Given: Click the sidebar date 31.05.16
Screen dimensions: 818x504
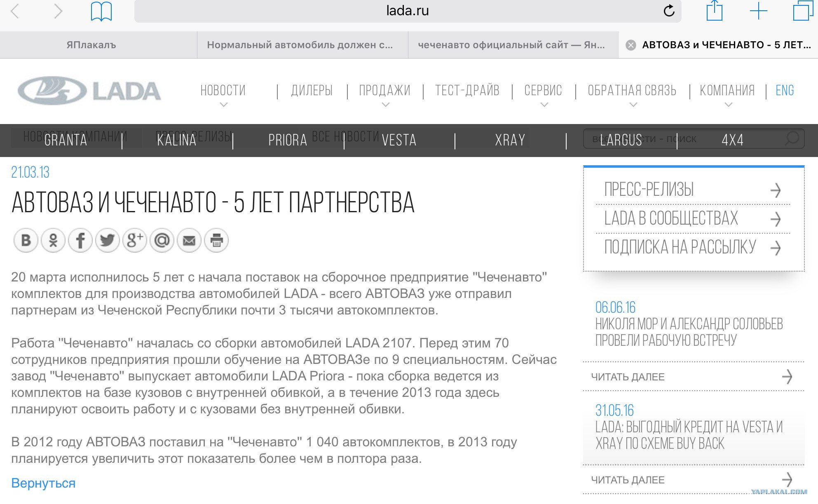Looking at the screenshot, I should point(614,410).
